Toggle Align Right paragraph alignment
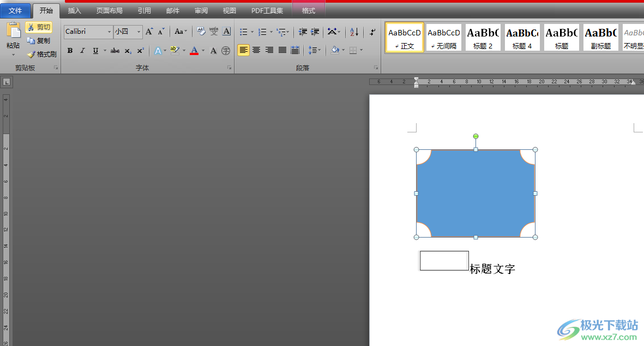The height and width of the screenshot is (346, 644). [x=269, y=50]
